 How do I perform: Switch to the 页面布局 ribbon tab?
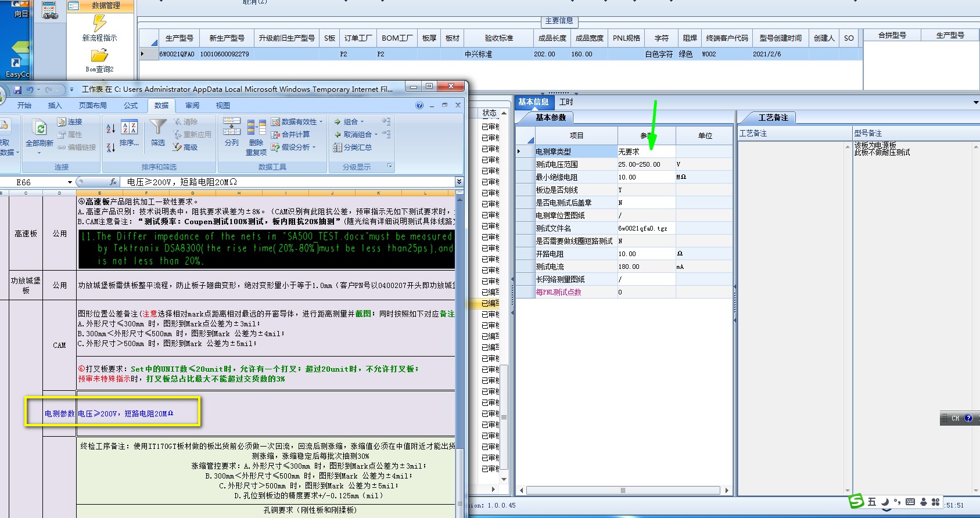tap(93, 105)
